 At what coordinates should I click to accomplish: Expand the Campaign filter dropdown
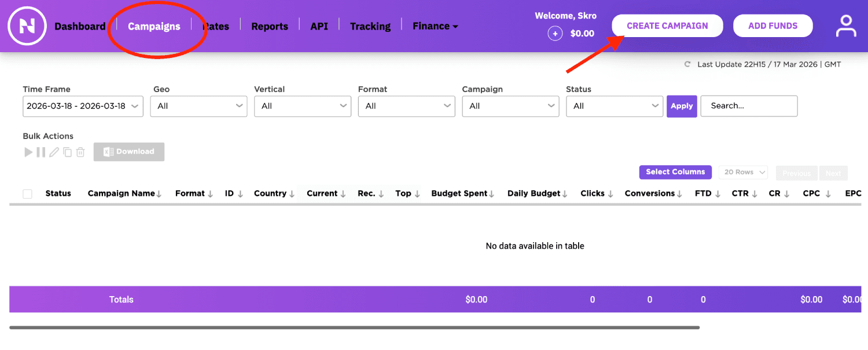[510, 106]
